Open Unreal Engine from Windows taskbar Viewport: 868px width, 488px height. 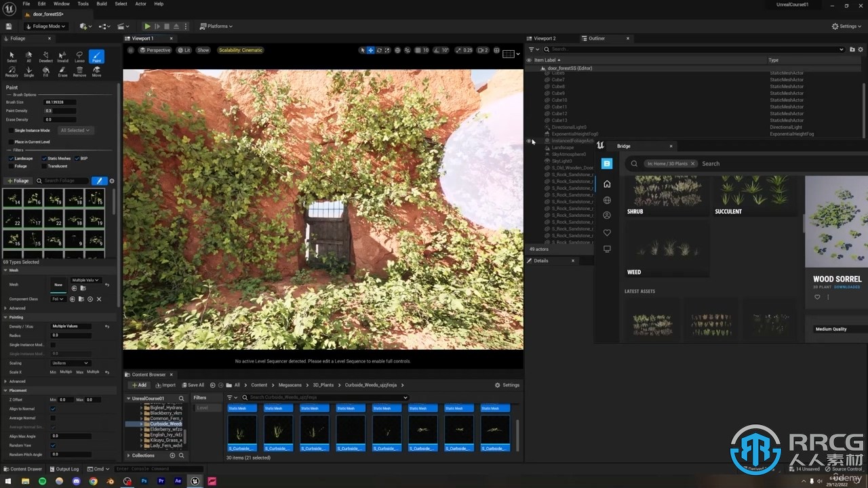[195, 481]
